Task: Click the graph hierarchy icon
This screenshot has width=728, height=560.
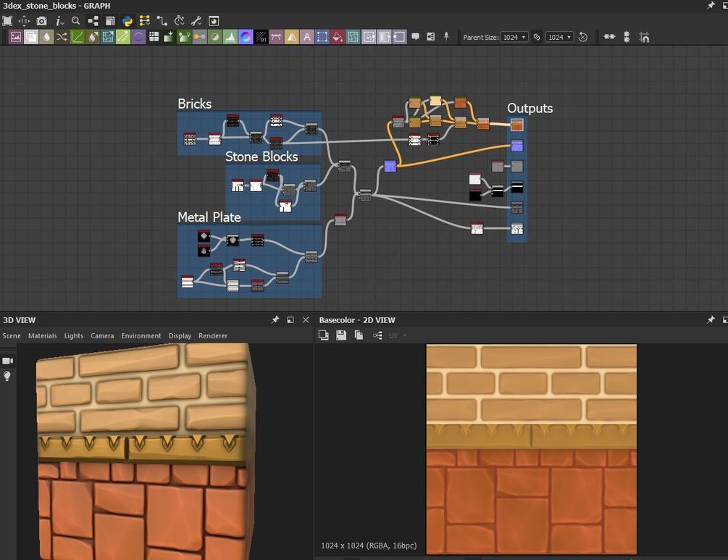Action: 93,21
